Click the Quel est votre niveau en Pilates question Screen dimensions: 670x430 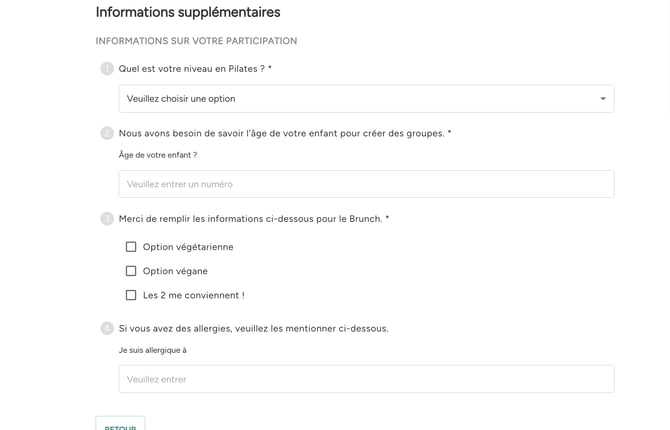(195, 69)
